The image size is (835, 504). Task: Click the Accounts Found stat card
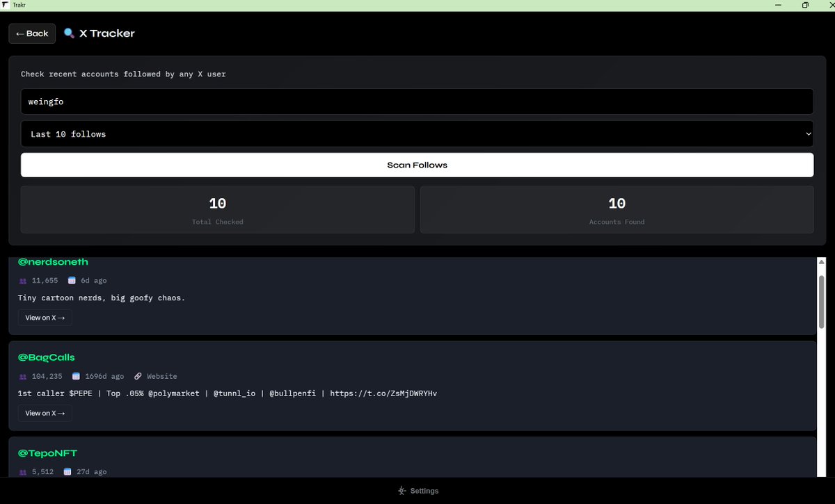[x=617, y=209]
